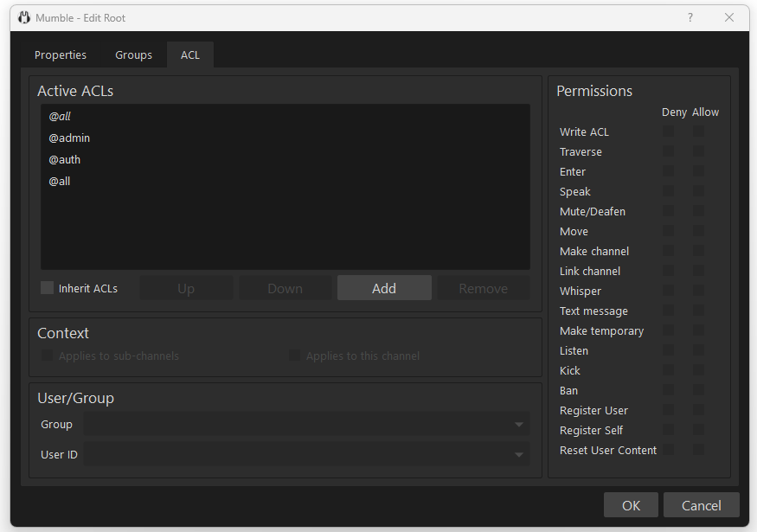The height and width of the screenshot is (532, 757).
Task: Check Allow for Write ACL permission
Action: click(698, 131)
